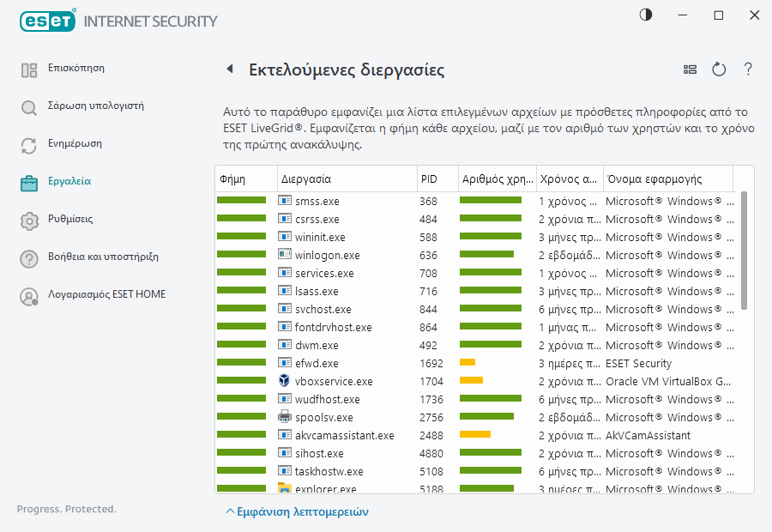Open the Λογαριασμός ESET HOME icon

coord(29,296)
